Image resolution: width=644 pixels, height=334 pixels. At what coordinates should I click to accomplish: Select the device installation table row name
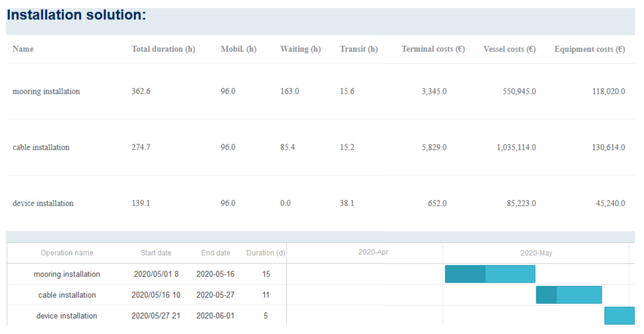[43, 203]
